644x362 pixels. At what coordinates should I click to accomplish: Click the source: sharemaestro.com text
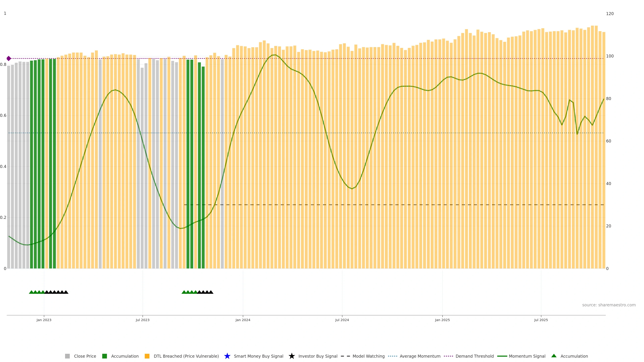(x=609, y=305)
